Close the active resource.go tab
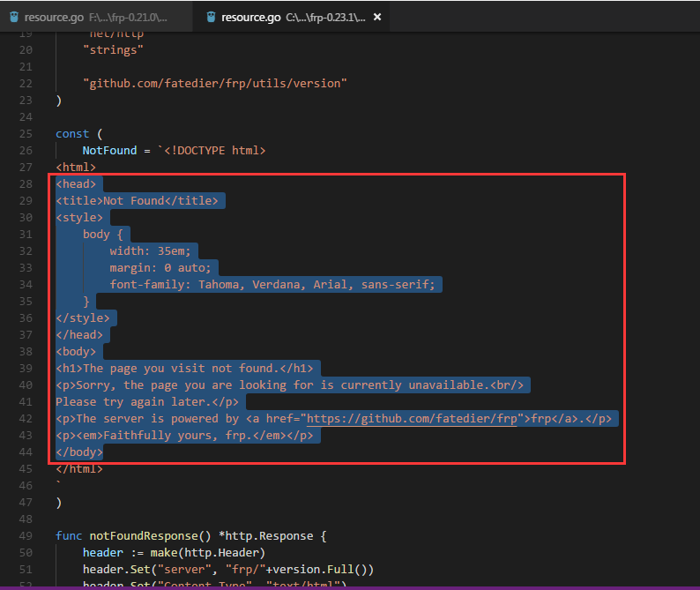Screen dimensions: 700x590 pyautogui.click(x=376, y=17)
